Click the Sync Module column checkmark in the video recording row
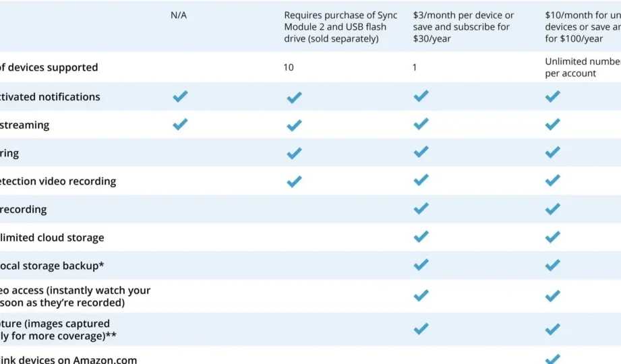 click(x=294, y=181)
